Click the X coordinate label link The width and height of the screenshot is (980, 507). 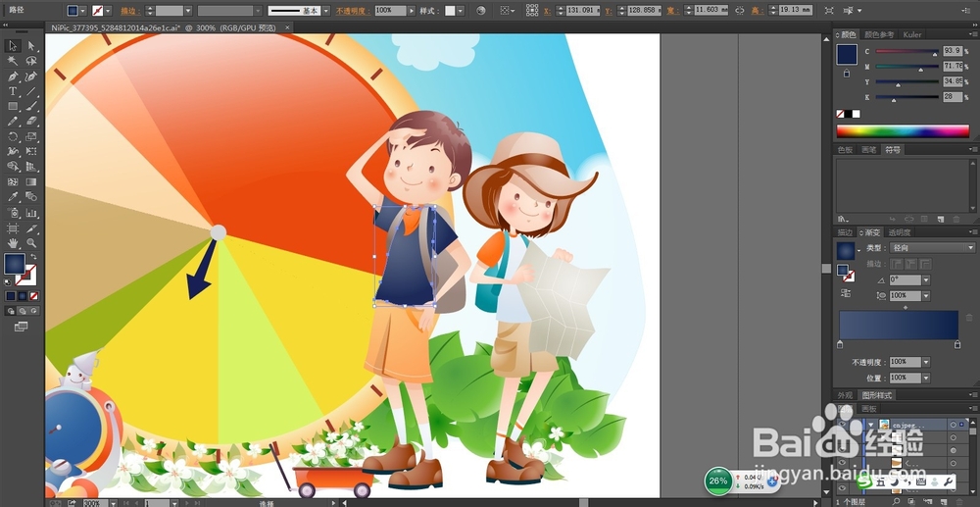[x=548, y=11]
